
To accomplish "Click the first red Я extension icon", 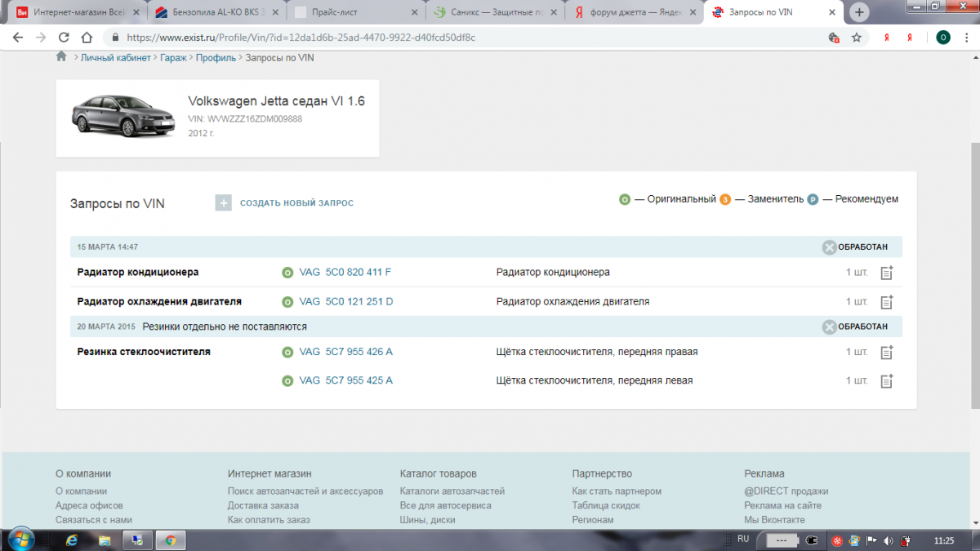I will 886,38.
